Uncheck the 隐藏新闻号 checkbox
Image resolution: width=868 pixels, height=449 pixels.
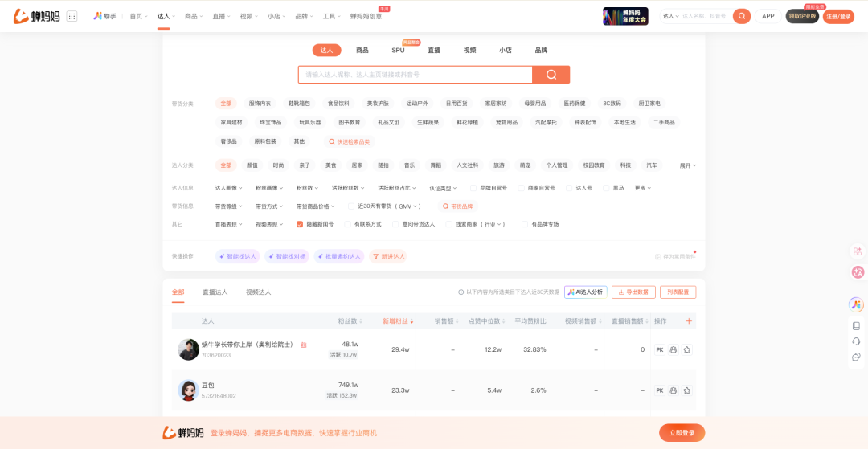[300, 224]
